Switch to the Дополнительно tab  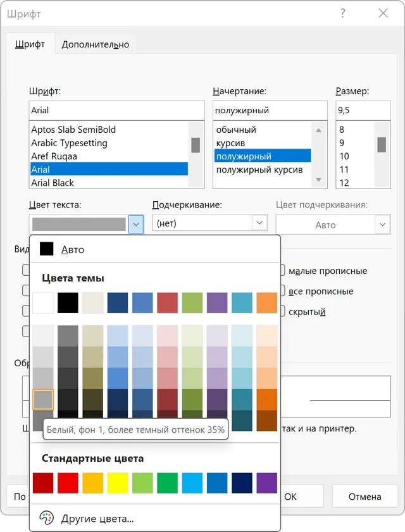coord(96,44)
